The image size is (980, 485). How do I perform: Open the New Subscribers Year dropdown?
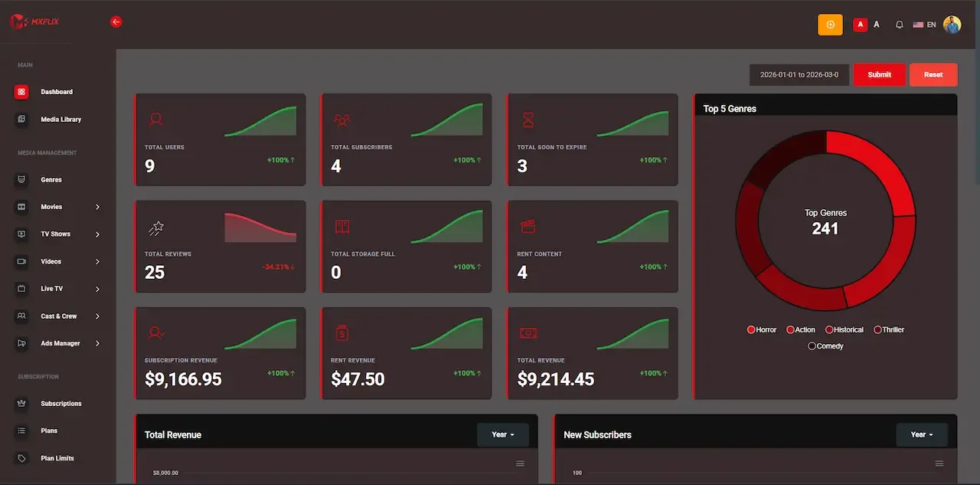click(922, 434)
